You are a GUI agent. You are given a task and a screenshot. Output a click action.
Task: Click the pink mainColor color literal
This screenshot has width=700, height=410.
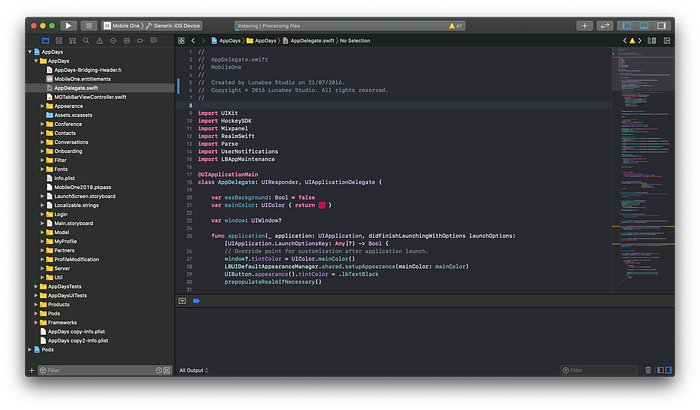coord(320,205)
